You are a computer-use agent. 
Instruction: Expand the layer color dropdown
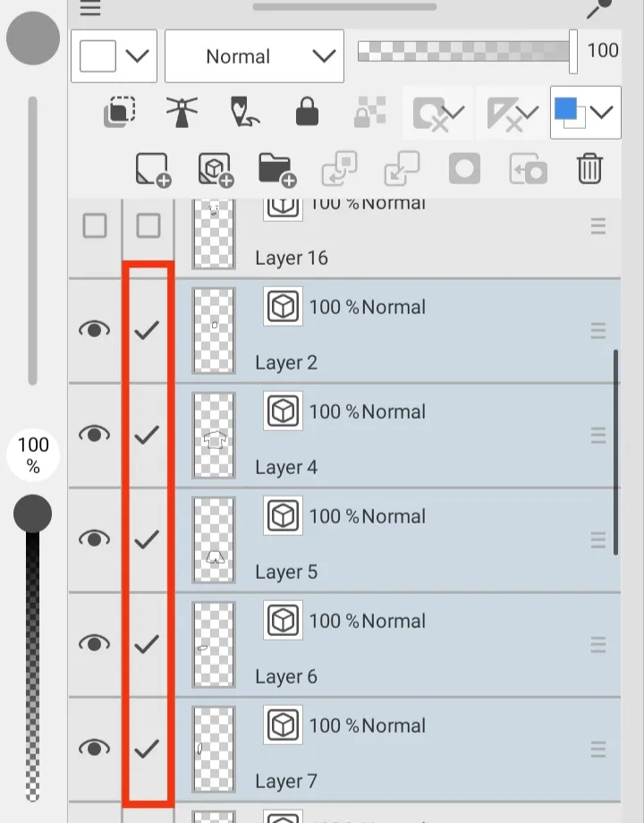tap(586, 113)
